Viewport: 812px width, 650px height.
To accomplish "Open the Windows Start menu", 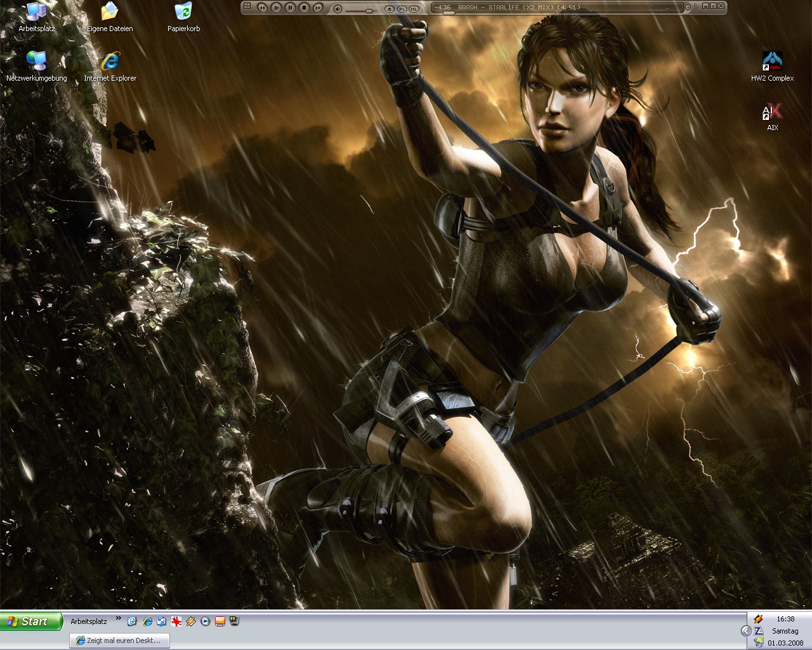I will (x=32, y=621).
